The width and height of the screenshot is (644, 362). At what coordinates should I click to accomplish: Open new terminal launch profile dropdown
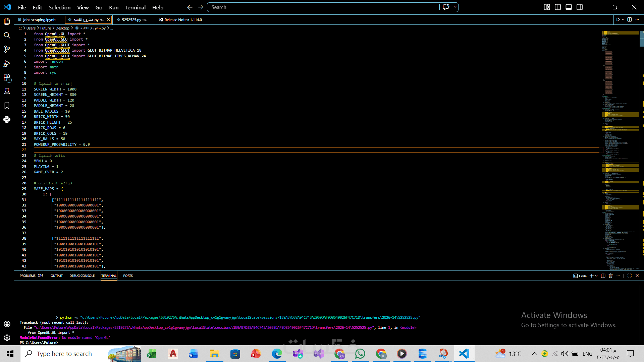pyautogui.click(x=596, y=276)
